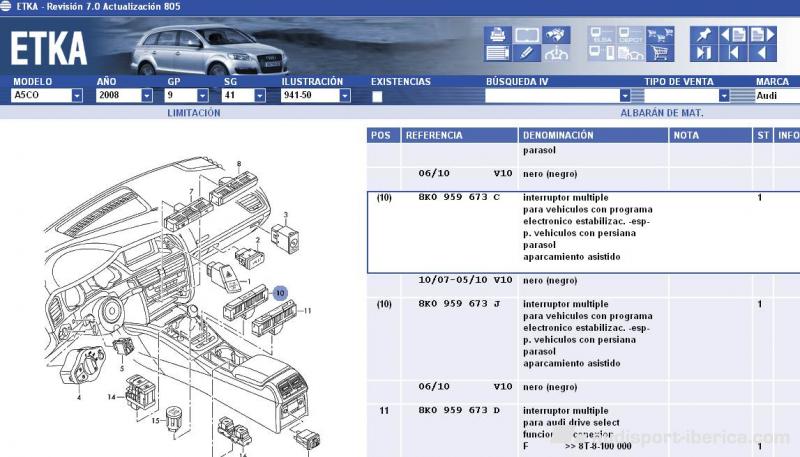800x457 pixels.
Task: Click the single shopping cart icon
Action: [x=660, y=53]
